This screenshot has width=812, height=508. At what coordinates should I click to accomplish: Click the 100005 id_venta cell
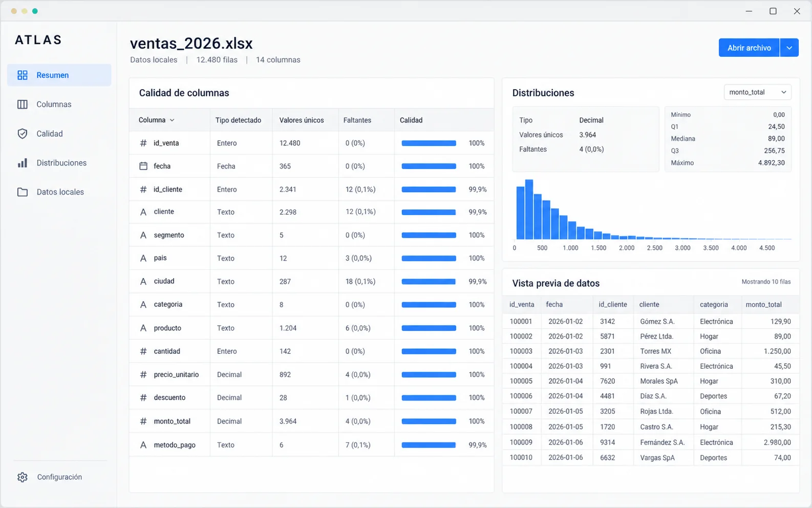coord(521,382)
